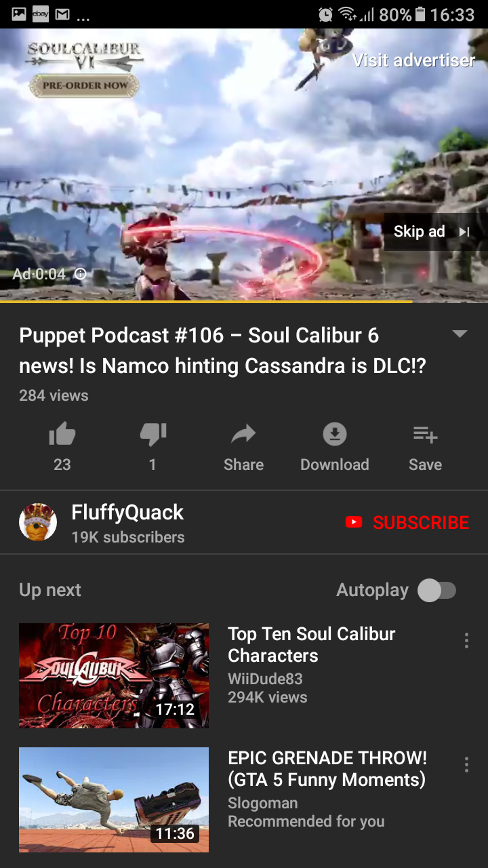Open the Share arrow icon
Viewport: 488px width, 868px height.
pos(243,434)
